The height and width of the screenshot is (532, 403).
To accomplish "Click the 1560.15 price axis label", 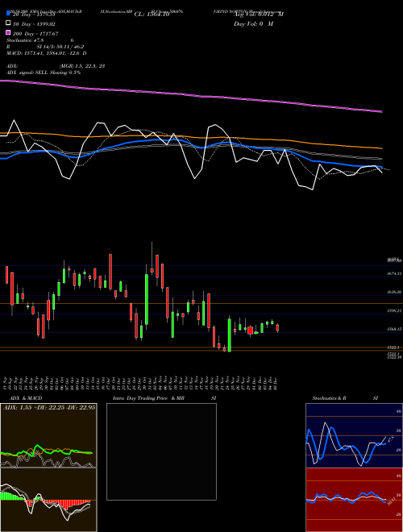I will [x=394, y=329].
